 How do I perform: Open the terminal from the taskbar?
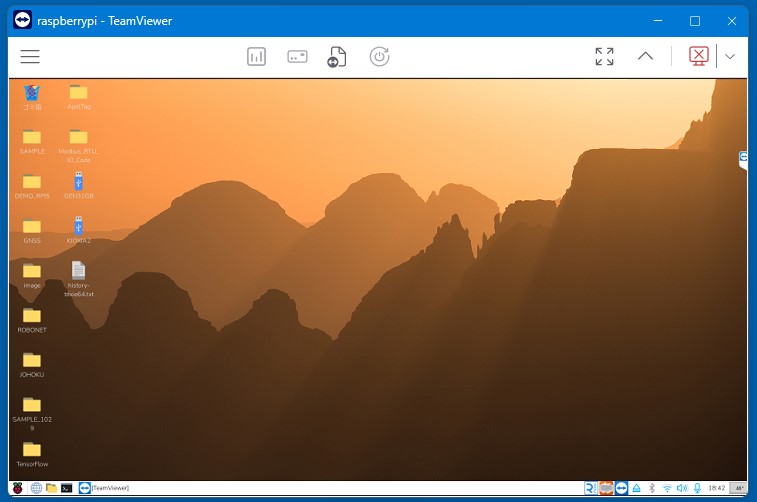click(66, 488)
